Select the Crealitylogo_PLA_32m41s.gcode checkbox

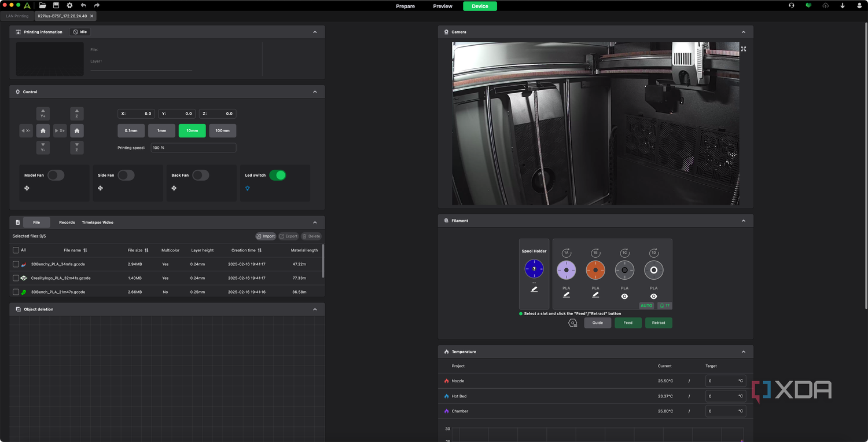click(x=16, y=278)
